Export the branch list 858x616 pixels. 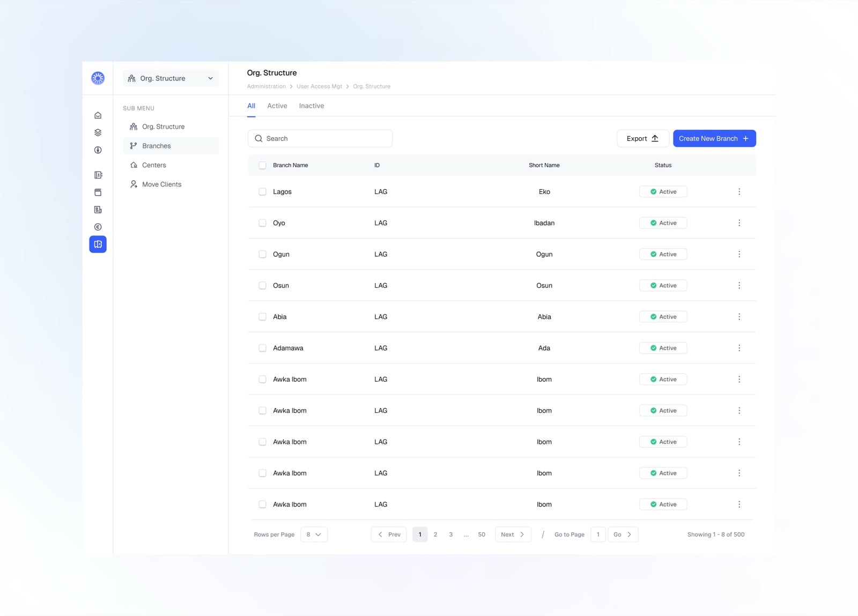pyautogui.click(x=642, y=138)
